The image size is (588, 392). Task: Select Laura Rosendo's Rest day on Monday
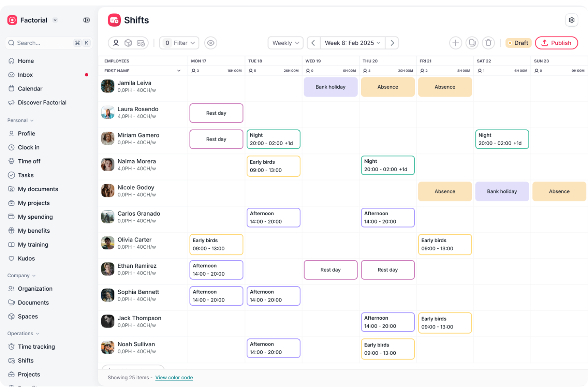pyautogui.click(x=217, y=113)
